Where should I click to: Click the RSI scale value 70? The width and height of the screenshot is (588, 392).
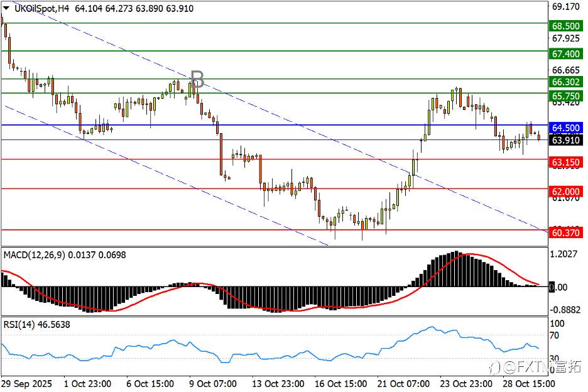pos(554,335)
